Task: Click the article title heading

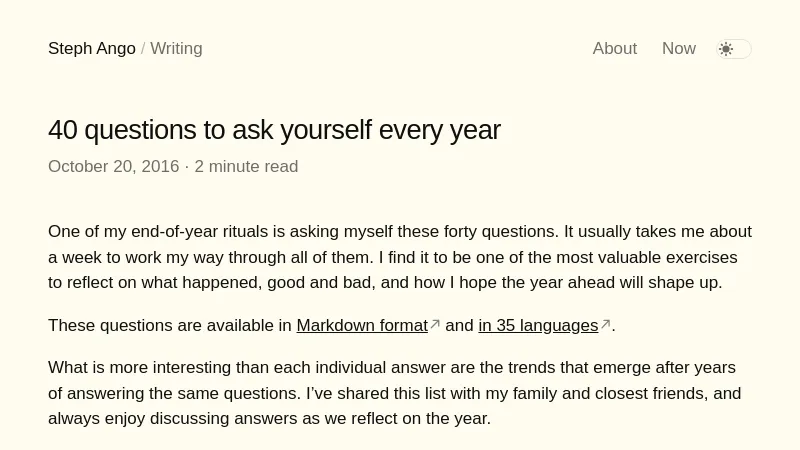Action: coord(274,130)
